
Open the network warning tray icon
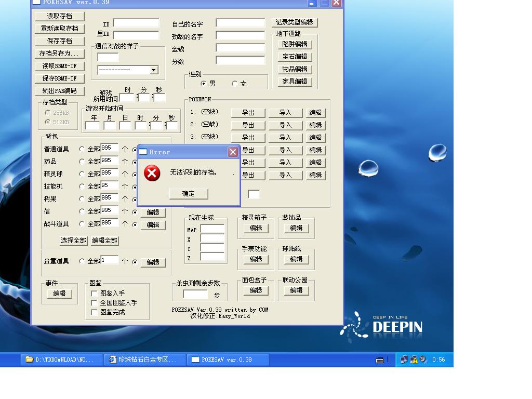414,360
